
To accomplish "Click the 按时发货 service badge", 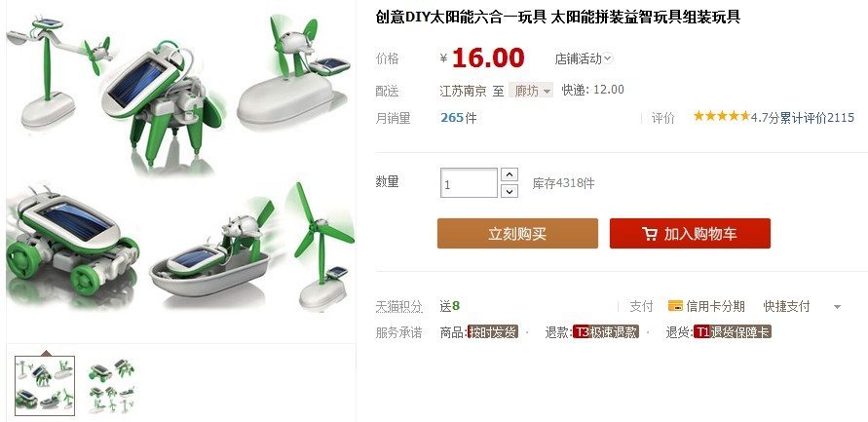I will tap(493, 332).
